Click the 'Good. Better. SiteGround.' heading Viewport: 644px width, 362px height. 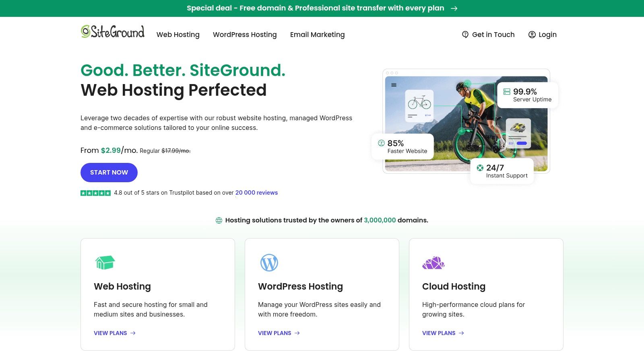[183, 70]
